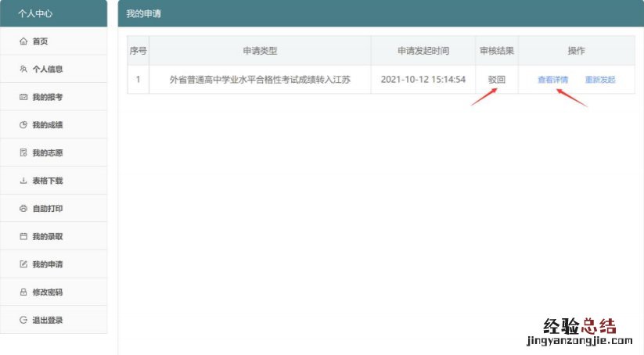The image size is (644, 355).
Task: Select 我的申请 menu entry
Action: coord(53,264)
